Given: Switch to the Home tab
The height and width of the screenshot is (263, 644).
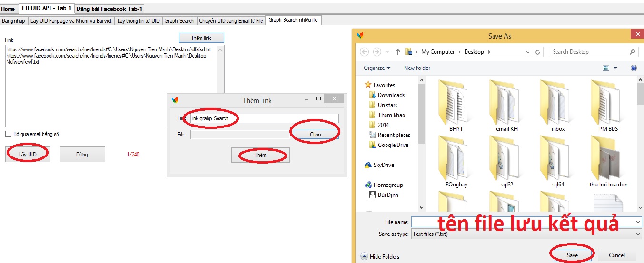Looking at the screenshot, I should 8,9.
